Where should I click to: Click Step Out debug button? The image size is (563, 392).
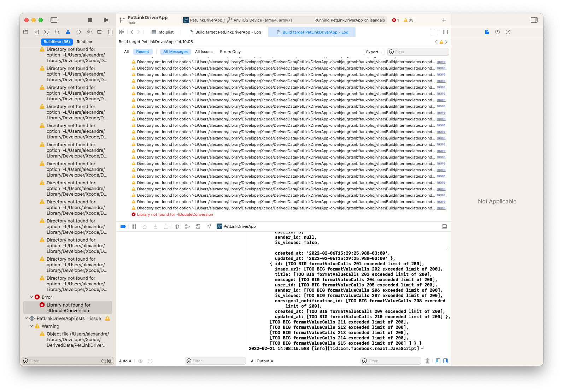166,226
